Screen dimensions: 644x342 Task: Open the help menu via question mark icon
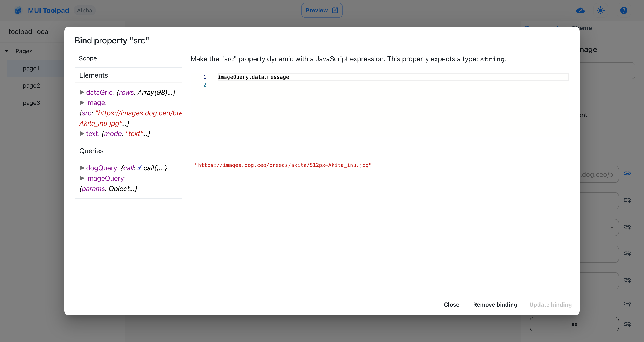[624, 10]
